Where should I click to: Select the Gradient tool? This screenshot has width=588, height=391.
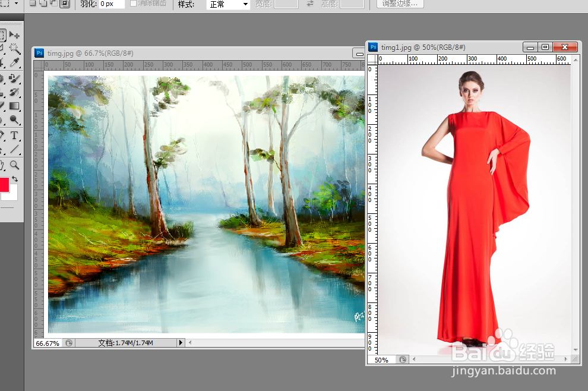tap(14, 106)
